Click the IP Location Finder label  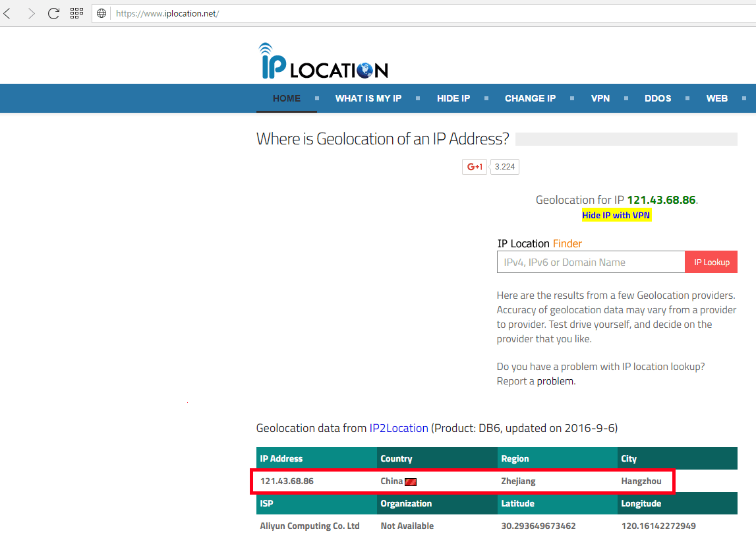click(x=540, y=244)
